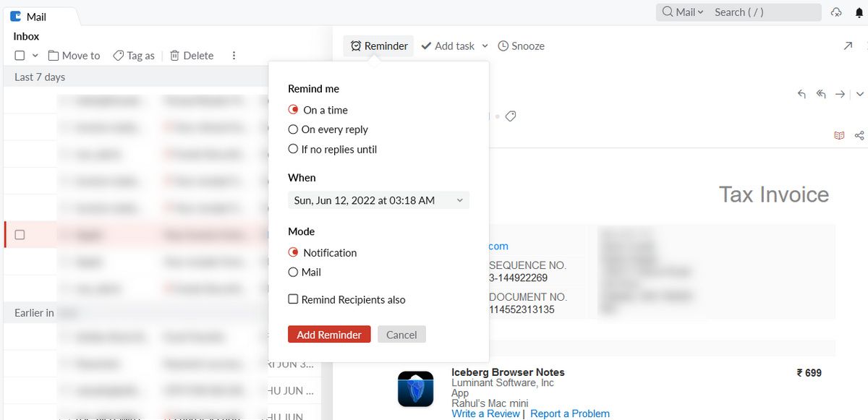
Task: Click the Add Reminder button
Action: 329,335
